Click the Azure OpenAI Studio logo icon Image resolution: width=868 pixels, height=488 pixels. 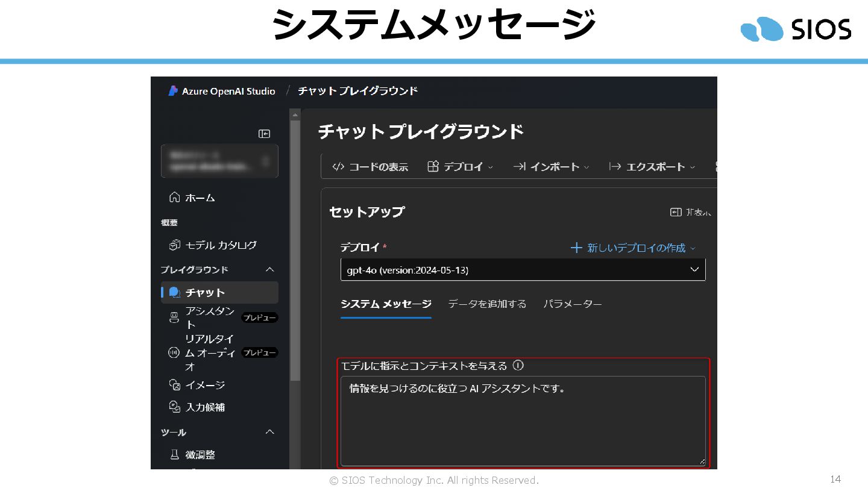click(x=173, y=92)
